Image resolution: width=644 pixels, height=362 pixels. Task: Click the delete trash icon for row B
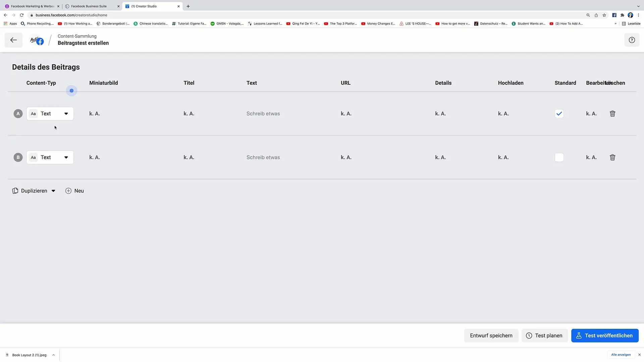pyautogui.click(x=612, y=157)
